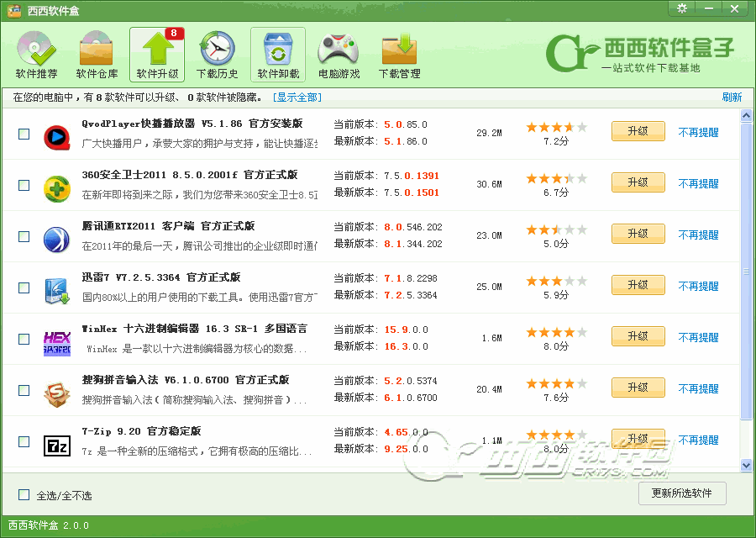Viewport: 756px width, 538px height.
Task: Click 不再提醒 for 迅雷7
Action: tap(699, 286)
